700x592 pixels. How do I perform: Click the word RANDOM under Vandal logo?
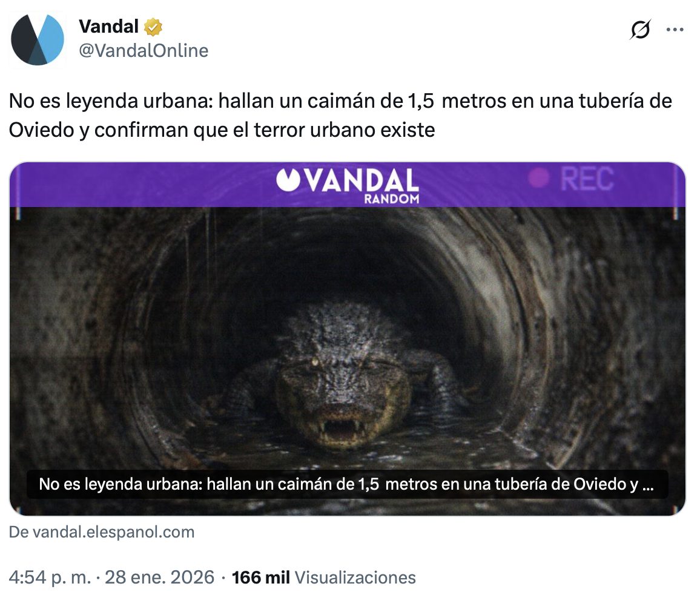click(x=392, y=199)
